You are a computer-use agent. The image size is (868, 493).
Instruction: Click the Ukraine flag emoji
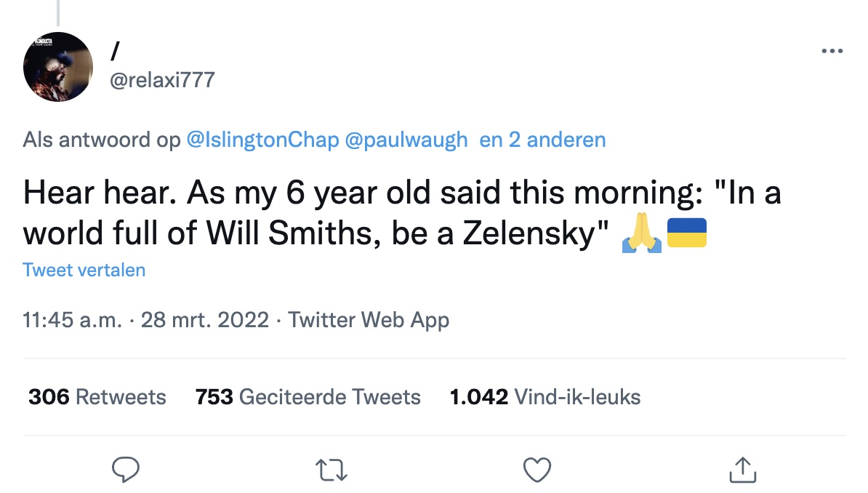(687, 234)
